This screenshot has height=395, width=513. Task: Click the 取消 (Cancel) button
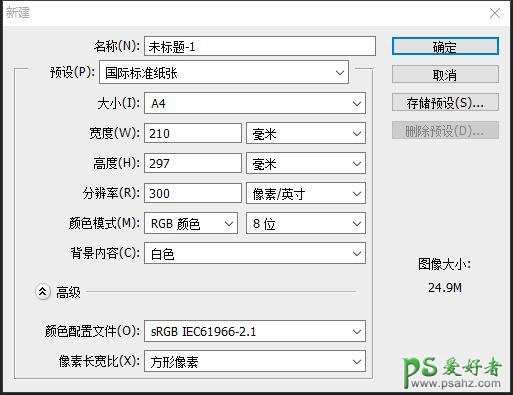(x=445, y=74)
